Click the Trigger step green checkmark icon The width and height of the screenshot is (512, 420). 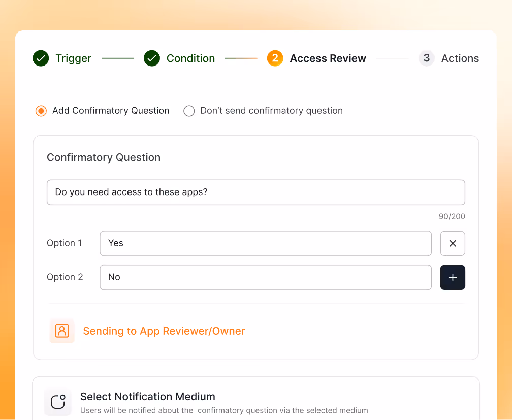(x=41, y=58)
